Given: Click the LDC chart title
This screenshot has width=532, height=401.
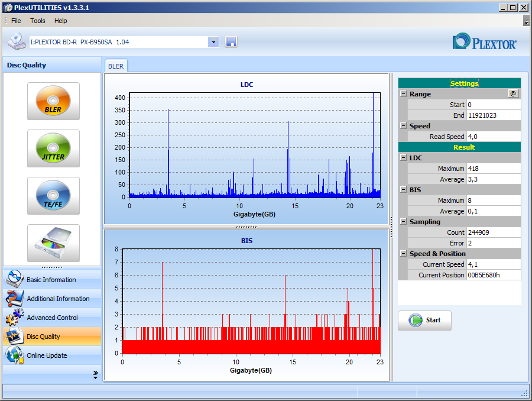Looking at the screenshot, I should tap(246, 85).
